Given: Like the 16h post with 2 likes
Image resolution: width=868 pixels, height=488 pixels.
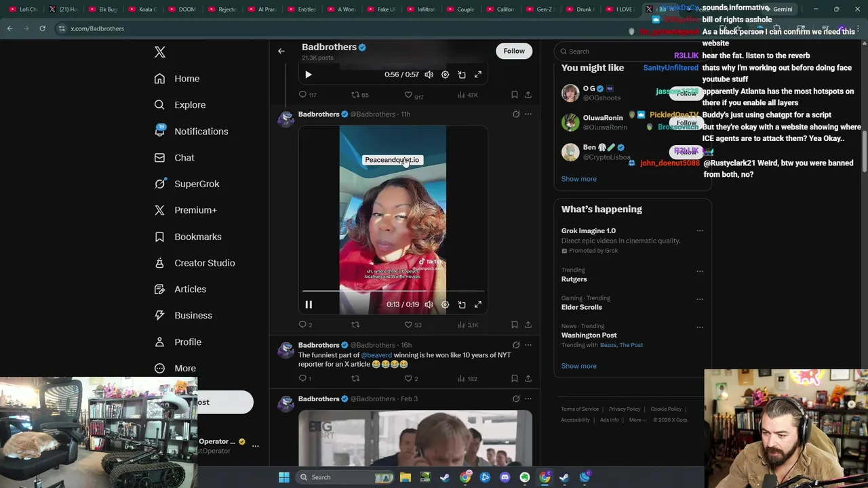Looking at the screenshot, I should (x=411, y=379).
